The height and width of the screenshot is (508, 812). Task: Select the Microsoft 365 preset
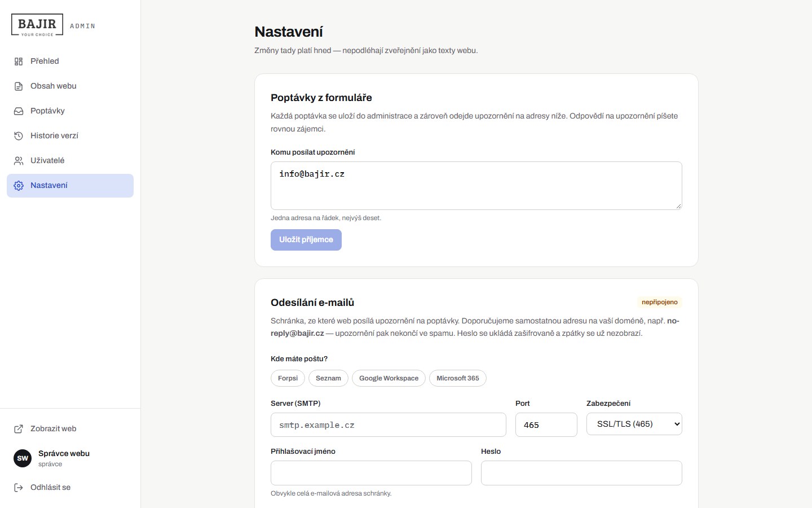(458, 378)
